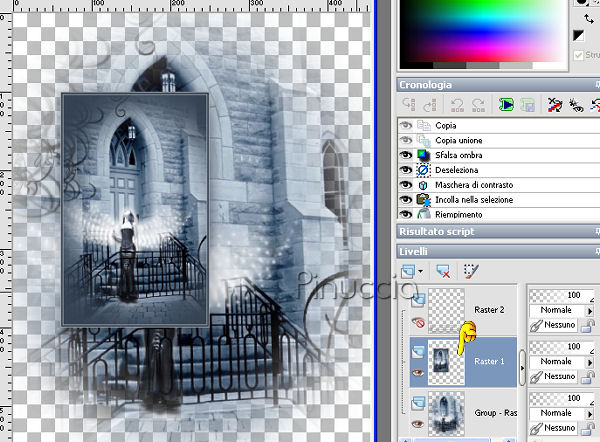Click the Livelli panel title bar
The width and height of the screenshot is (600, 442).
coord(498,251)
